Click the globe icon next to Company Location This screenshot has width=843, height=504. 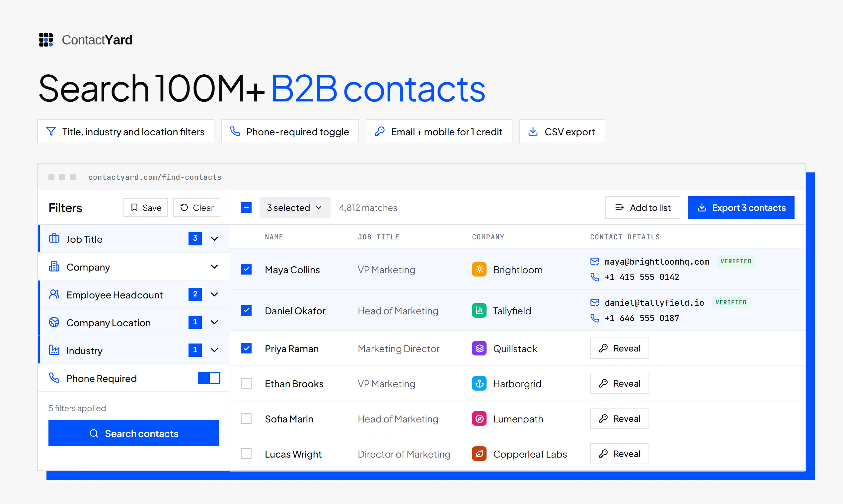click(54, 322)
